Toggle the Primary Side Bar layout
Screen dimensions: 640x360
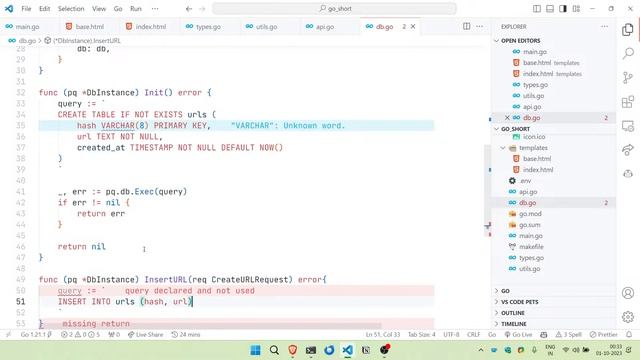537,9
